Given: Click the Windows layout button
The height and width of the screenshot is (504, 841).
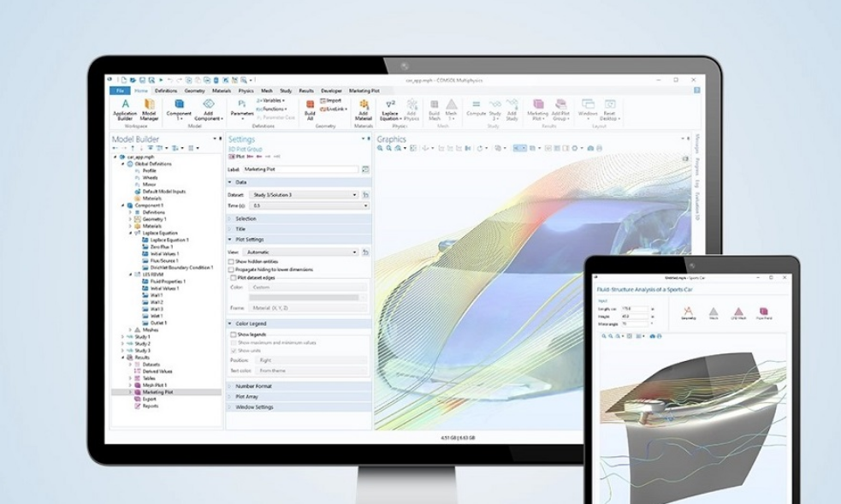Looking at the screenshot, I should pos(588,110).
